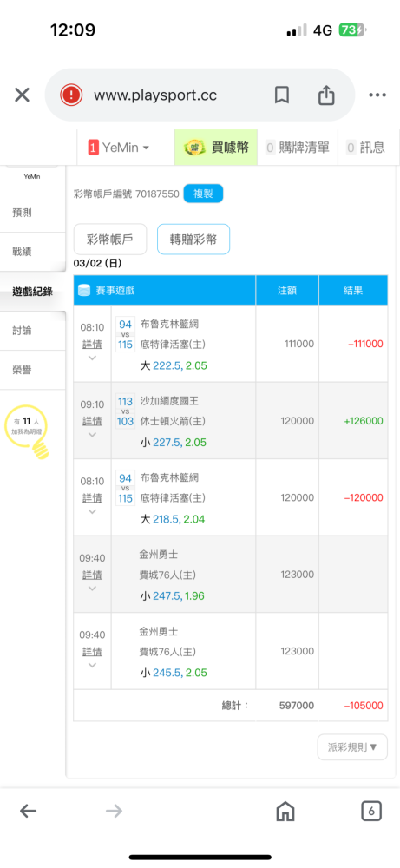This screenshot has height=868, width=400.
Task: Close the browser page with X
Action: 23,95
